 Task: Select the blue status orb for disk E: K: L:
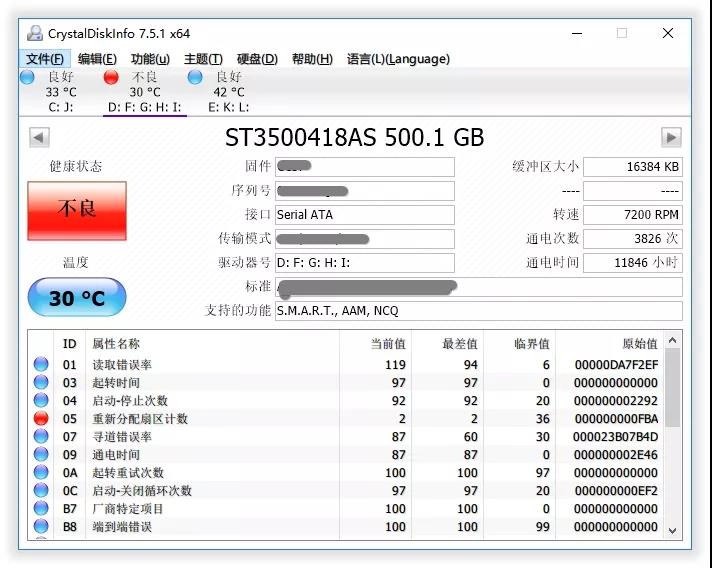(x=195, y=77)
